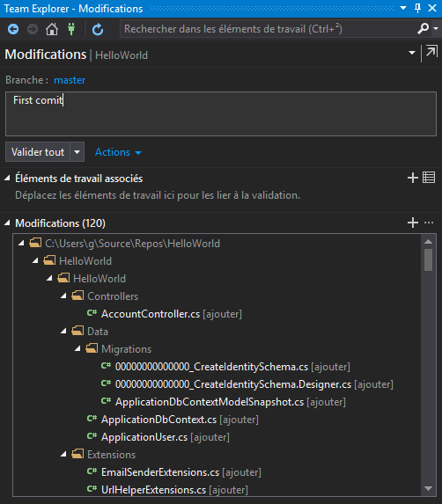Open the Actions dropdown menu
442x504 pixels.
coord(118,152)
